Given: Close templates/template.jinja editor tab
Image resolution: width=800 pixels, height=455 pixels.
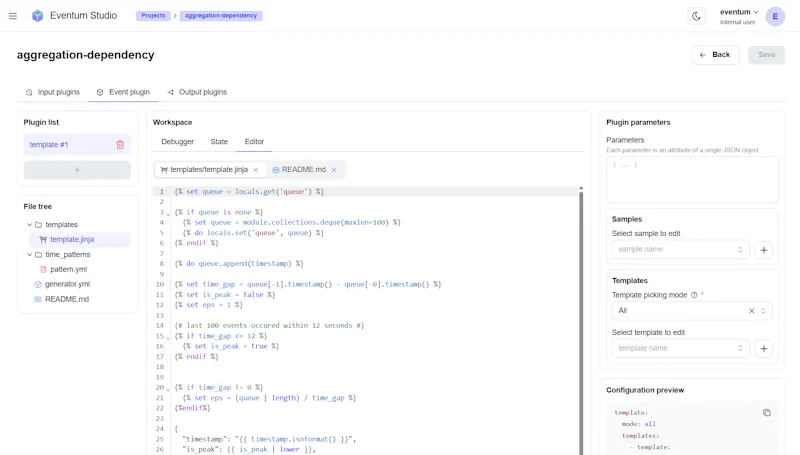Looking at the screenshot, I should coord(256,170).
